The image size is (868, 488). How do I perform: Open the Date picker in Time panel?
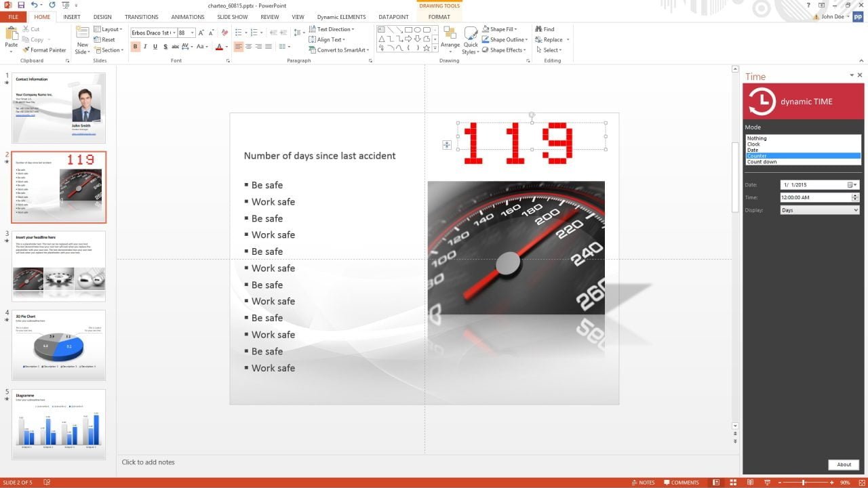coord(851,184)
